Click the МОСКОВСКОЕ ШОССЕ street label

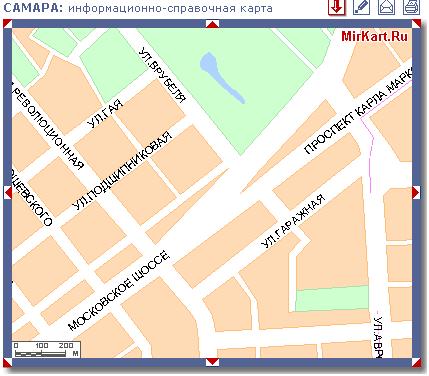[119, 290]
